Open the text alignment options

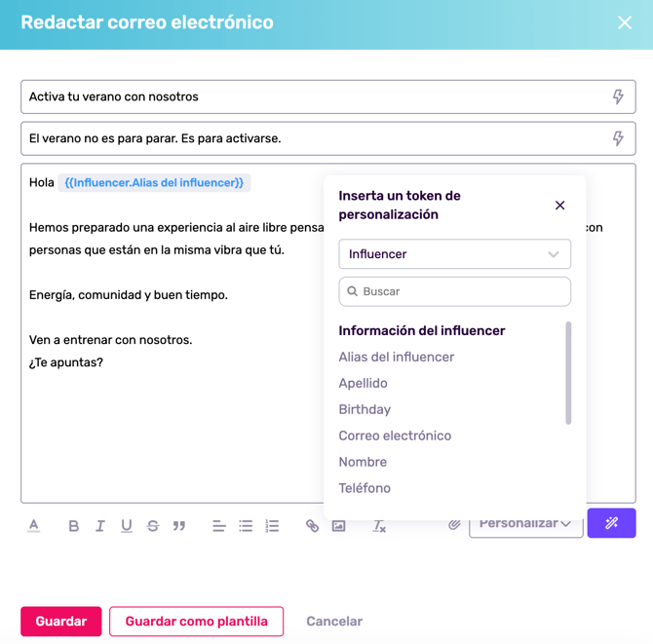pos(219,526)
